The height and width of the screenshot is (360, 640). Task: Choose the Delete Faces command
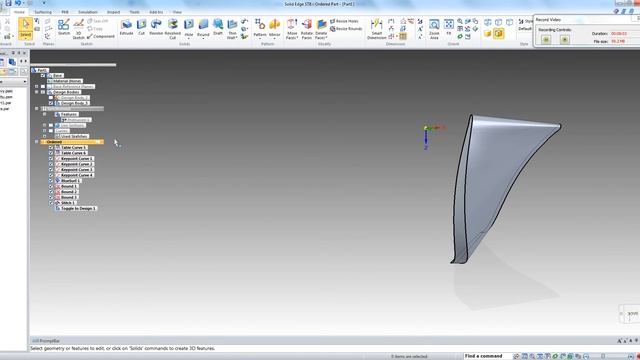pyautogui.click(x=321, y=29)
